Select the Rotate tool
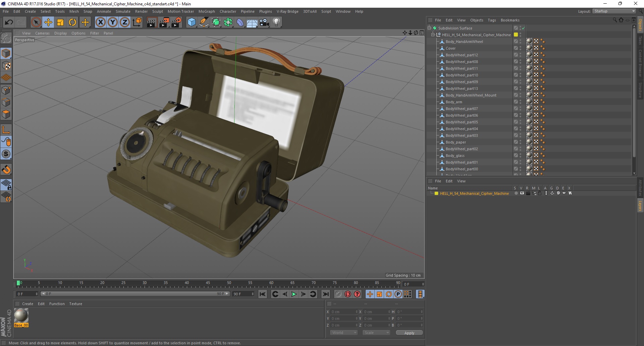Image resolution: width=644 pixels, height=346 pixels. (x=72, y=22)
